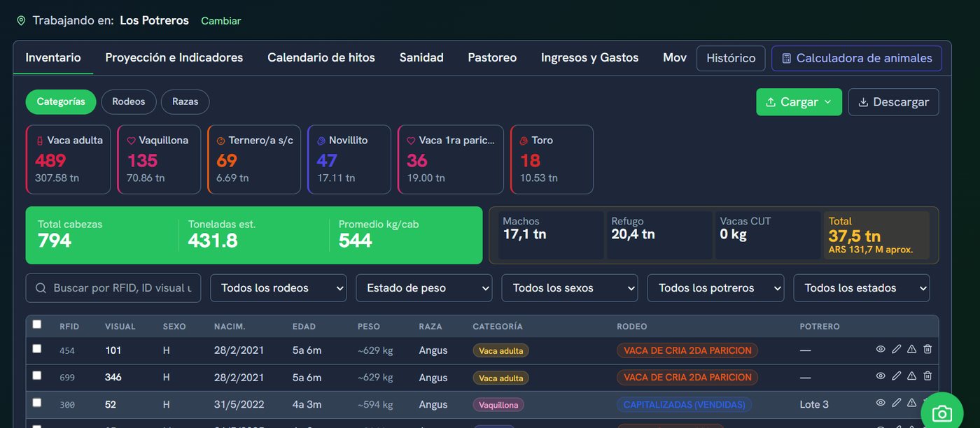This screenshot has height=428, width=980.
Task: Open the green camera floating button
Action: pos(941,413)
